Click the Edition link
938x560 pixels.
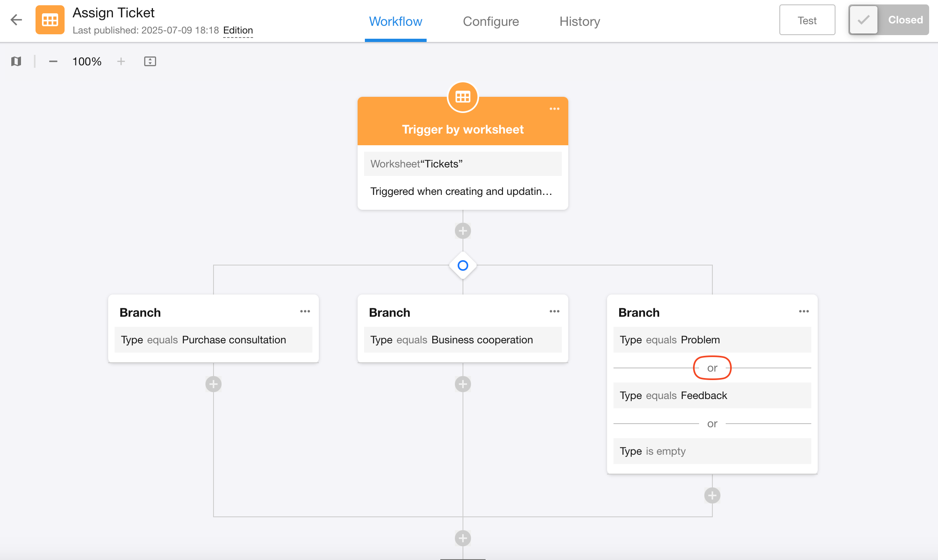[x=238, y=30]
